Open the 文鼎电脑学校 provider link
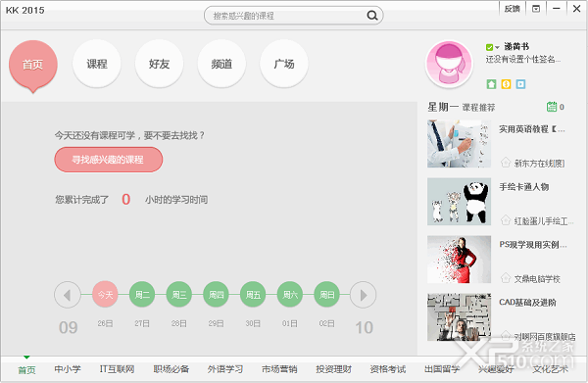Screen dimensions: 588x383 [537, 279]
